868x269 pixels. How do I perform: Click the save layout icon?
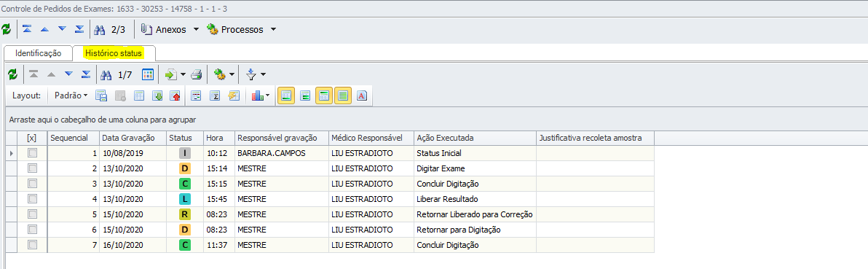click(x=100, y=96)
